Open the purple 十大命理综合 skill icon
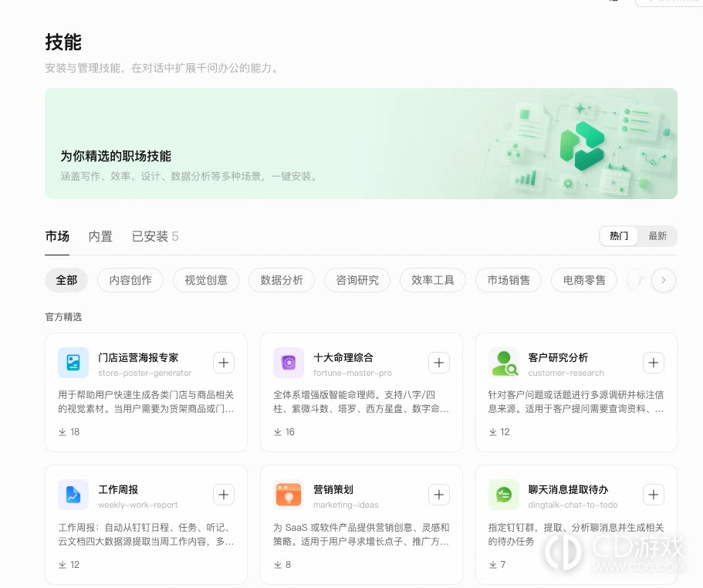The image size is (703, 588). point(289,363)
